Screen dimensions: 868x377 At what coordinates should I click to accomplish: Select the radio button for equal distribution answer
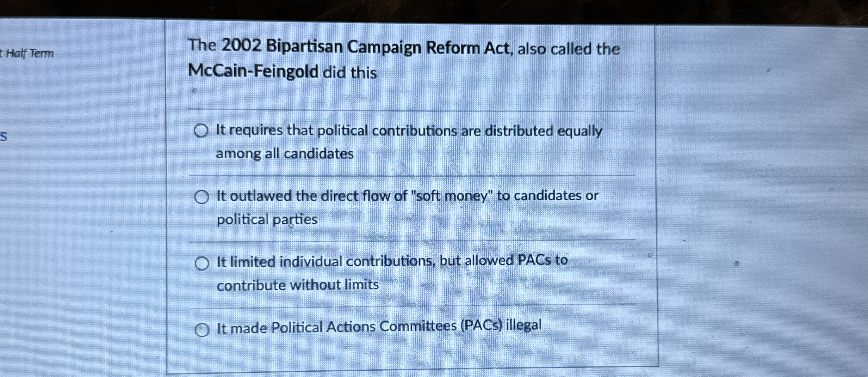[x=201, y=131]
